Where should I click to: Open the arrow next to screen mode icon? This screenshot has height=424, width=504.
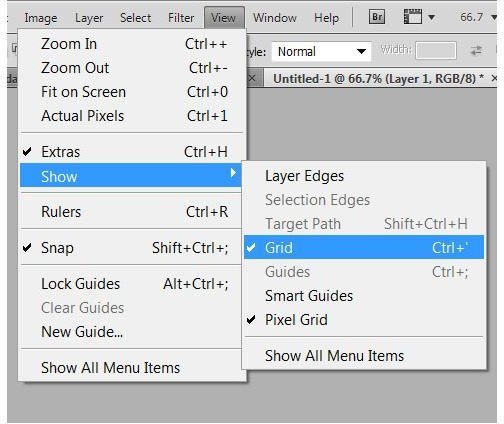click(x=431, y=17)
